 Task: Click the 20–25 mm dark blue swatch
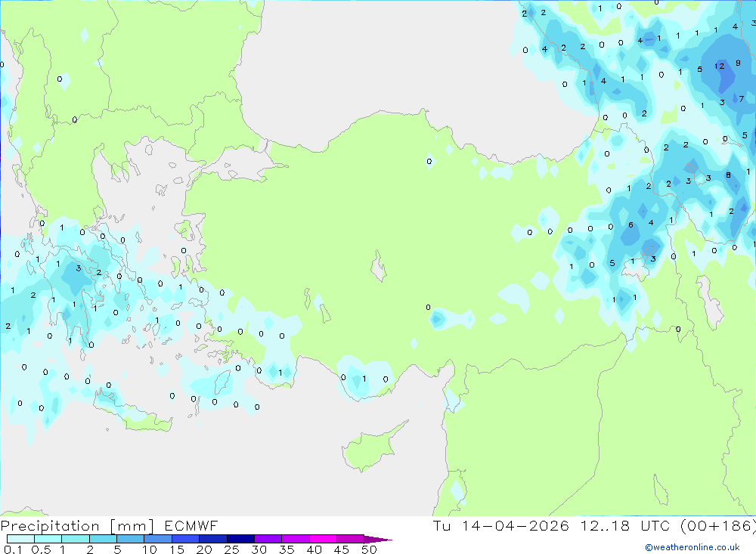(x=212, y=539)
